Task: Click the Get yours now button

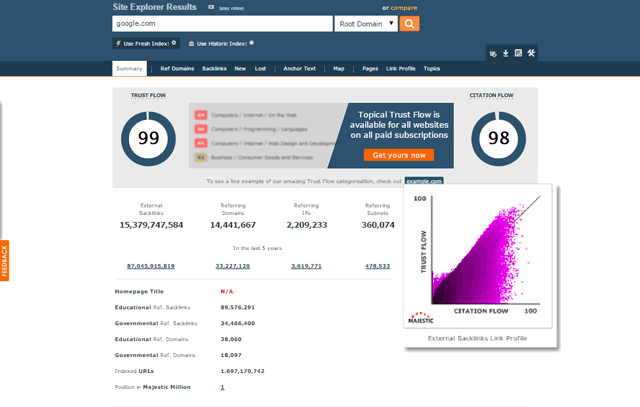Action: click(x=397, y=155)
